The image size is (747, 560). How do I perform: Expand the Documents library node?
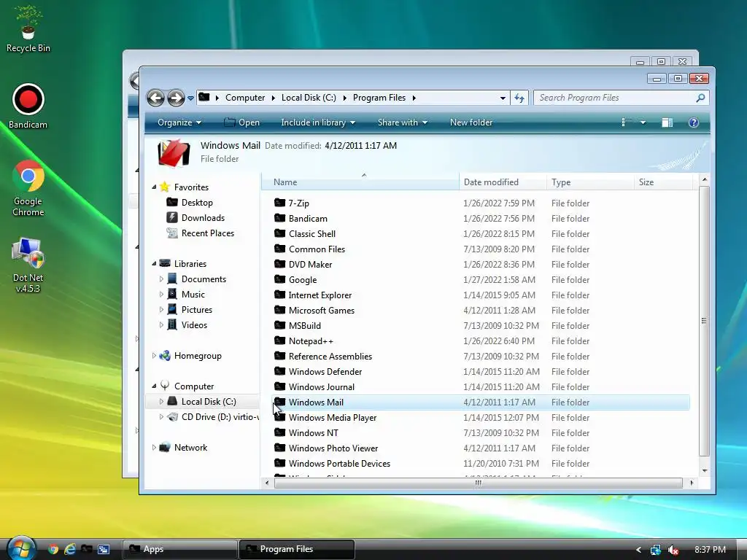[x=161, y=279]
